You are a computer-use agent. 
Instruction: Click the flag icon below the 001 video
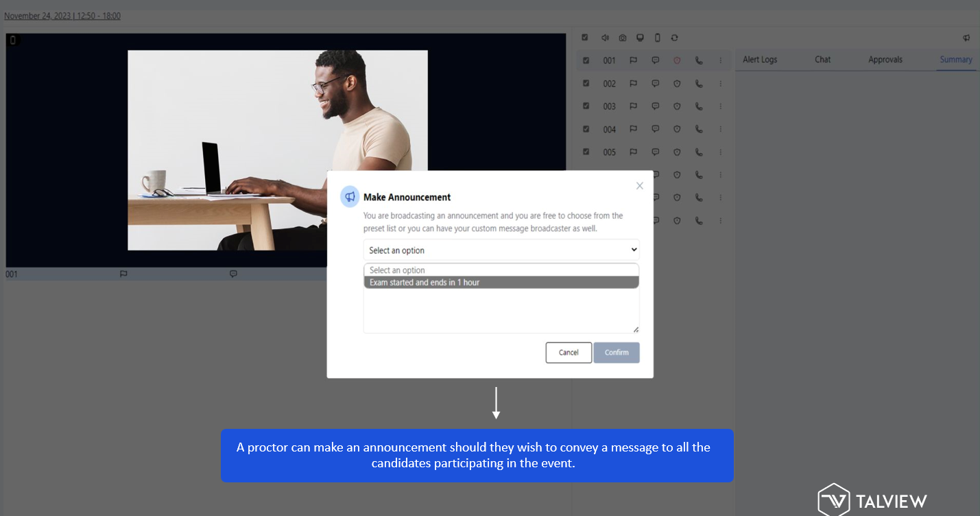tap(123, 274)
